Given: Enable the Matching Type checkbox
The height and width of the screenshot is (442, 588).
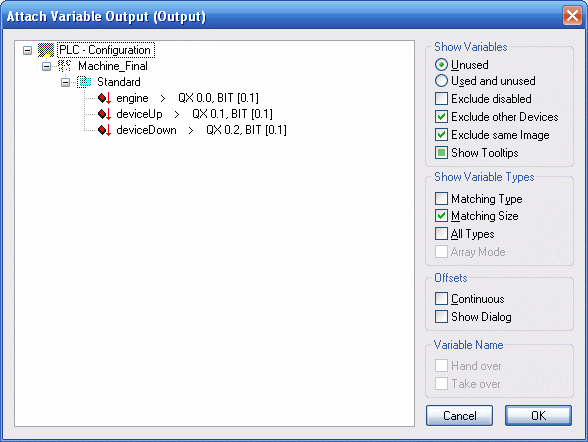Looking at the screenshot, I should (x=441, y=198).
